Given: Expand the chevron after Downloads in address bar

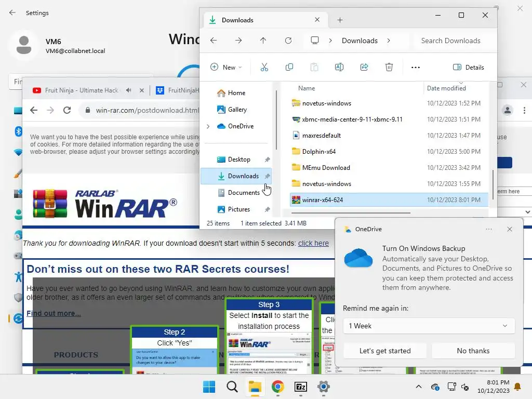Looking at the screenshot, I should 389,41.
